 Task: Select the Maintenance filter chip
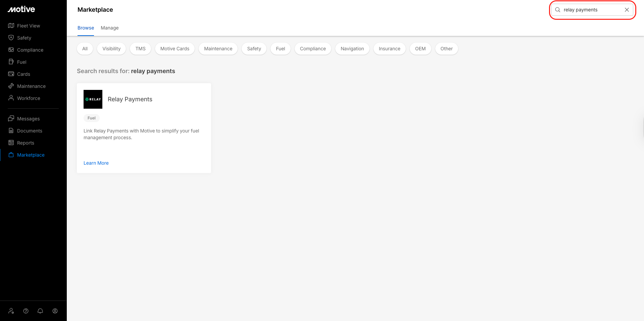pyautogui.click(x=218, y=49)
